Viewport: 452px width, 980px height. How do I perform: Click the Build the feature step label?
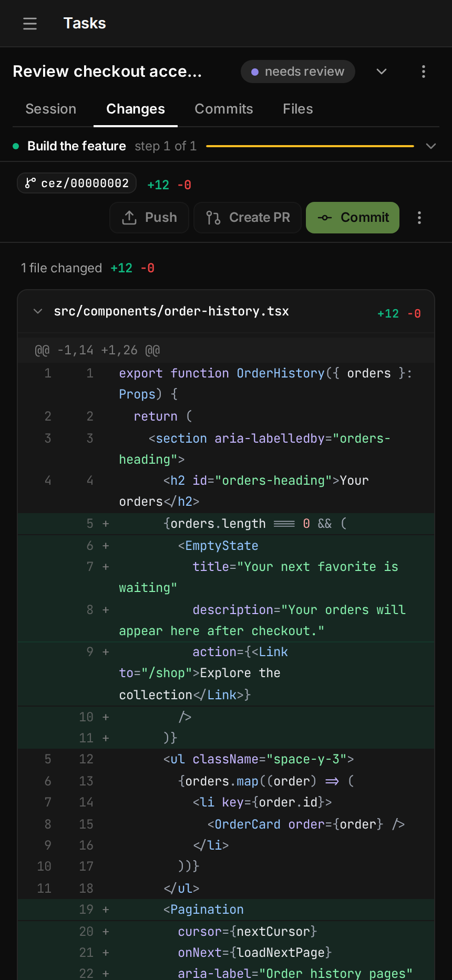click(77, 146)
